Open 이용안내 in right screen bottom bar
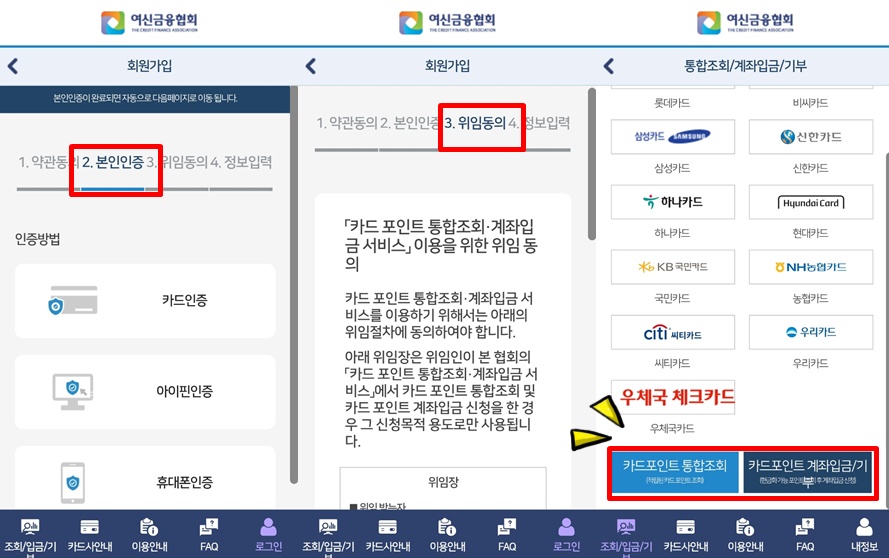889x558 pixels. point(745,535)
